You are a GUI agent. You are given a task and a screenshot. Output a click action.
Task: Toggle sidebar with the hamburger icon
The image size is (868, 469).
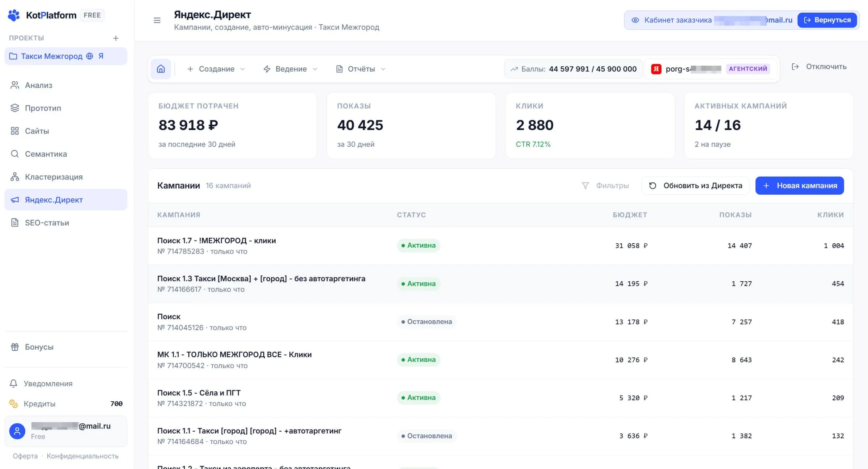pos(157,20)
